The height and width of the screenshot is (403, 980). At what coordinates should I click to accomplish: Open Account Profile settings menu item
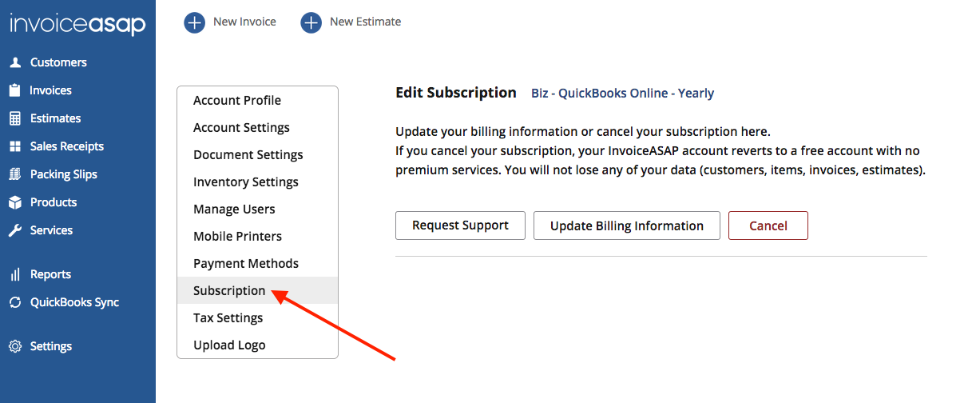pos(237,101)
